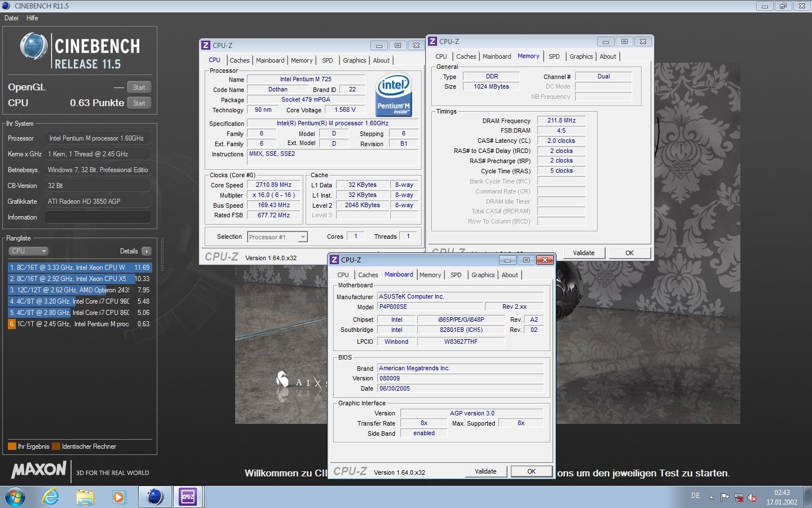Click the MAXON logo

[x=39, y=470]
